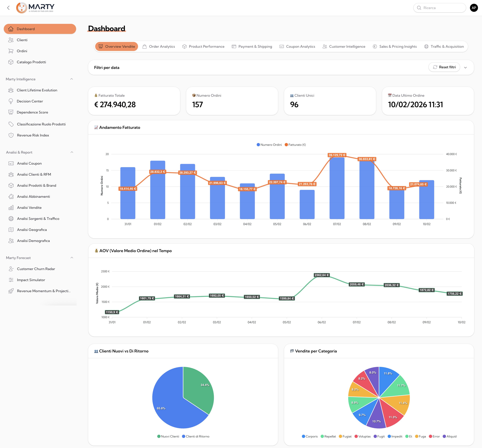Collapse the Analisi & Report section
This screenshot has height=448, width=482.
72,152
